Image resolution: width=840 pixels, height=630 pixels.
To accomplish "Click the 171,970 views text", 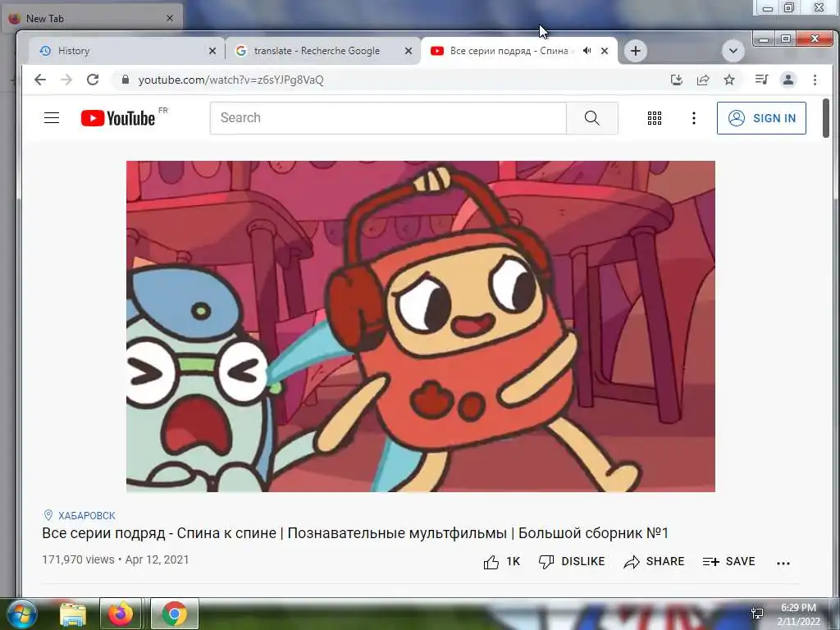I will click(78, 559).
